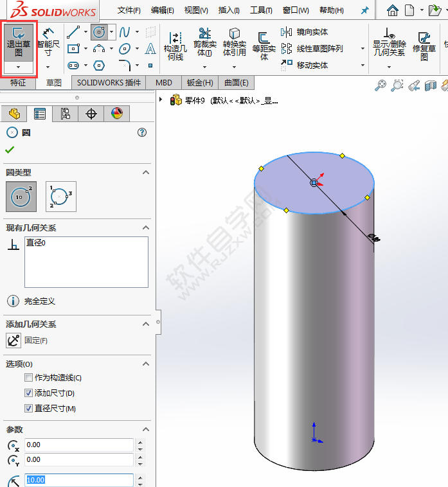Collapse the 添加几何关系 section
The image size is (448, 487).
(146, 324)
